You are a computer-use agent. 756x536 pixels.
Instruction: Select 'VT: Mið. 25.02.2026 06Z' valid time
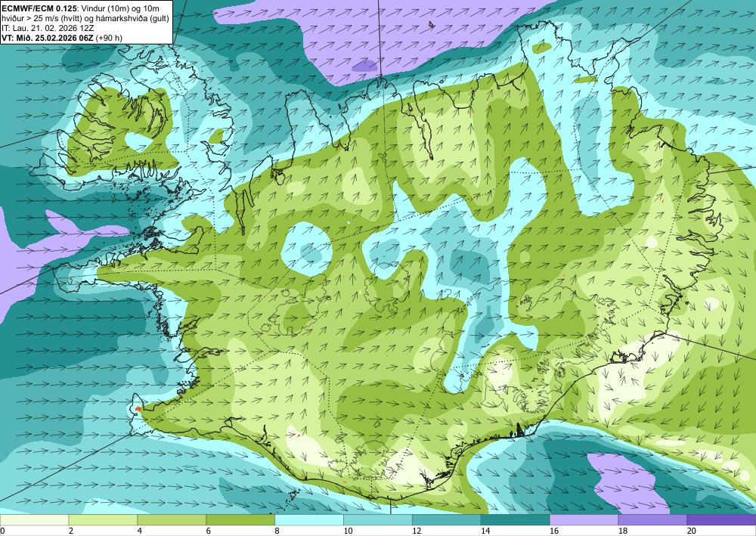(x=48, y=38)
